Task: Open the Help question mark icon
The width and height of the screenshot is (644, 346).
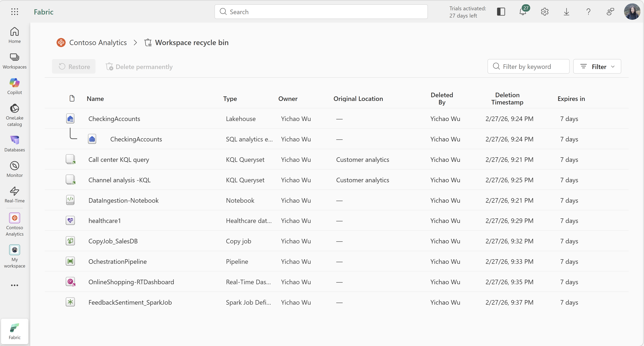Action: click(x=588, y=11)
